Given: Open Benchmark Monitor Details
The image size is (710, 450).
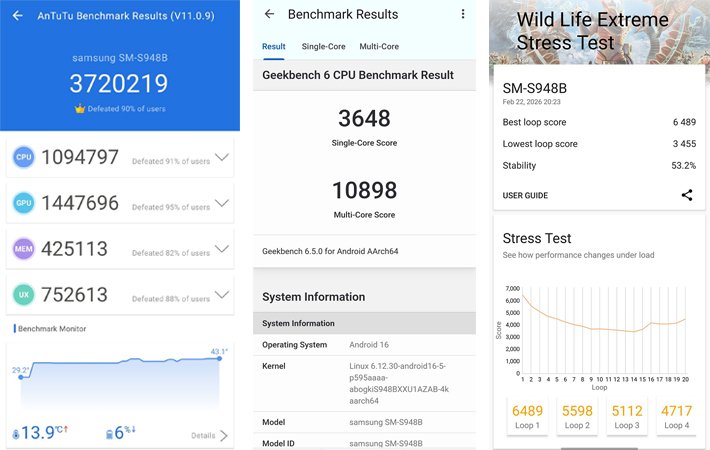Looking at the screenshot, I should (209, 436).
